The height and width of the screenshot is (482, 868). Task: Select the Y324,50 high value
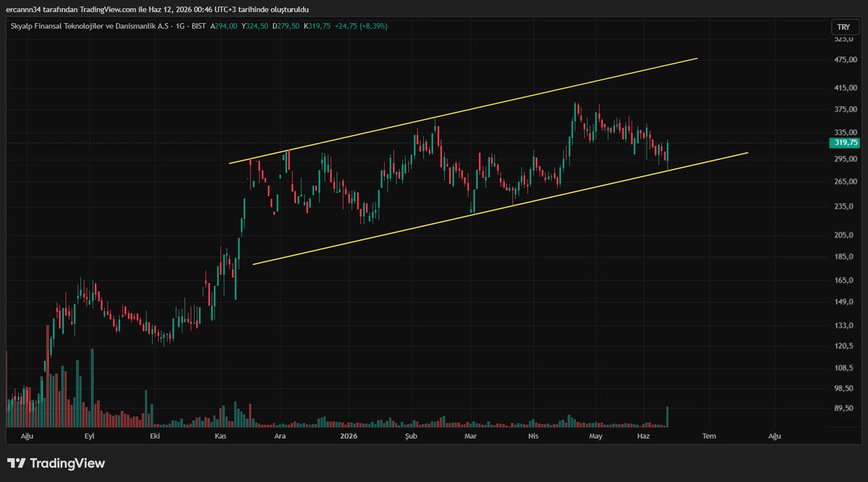pos(255,26)
